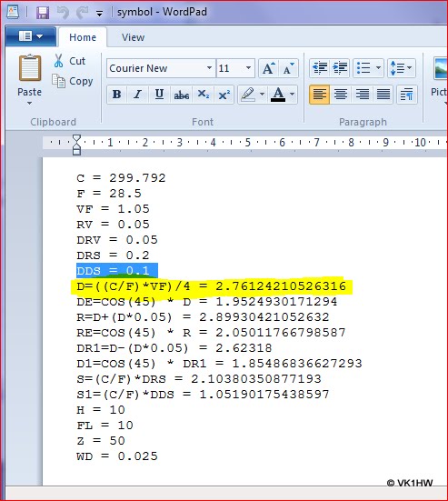Center the text
448x501 pixels.
pos(341,95)
